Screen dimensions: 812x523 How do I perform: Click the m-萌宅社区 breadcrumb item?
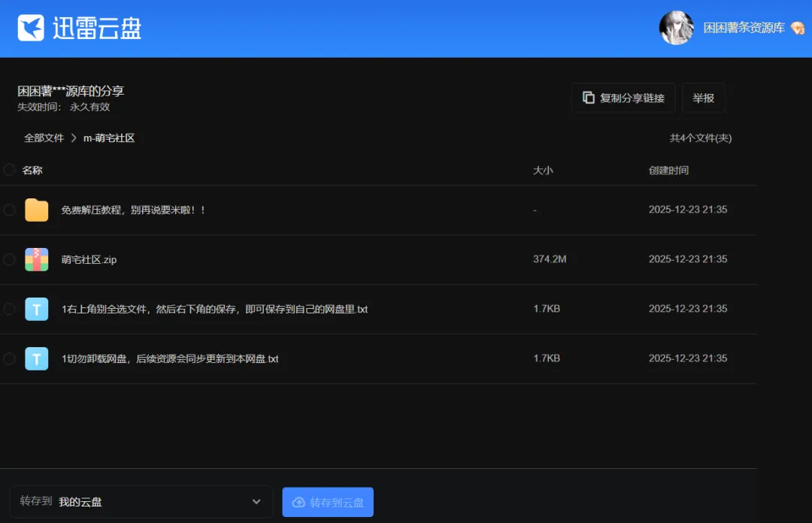[109, 138]
